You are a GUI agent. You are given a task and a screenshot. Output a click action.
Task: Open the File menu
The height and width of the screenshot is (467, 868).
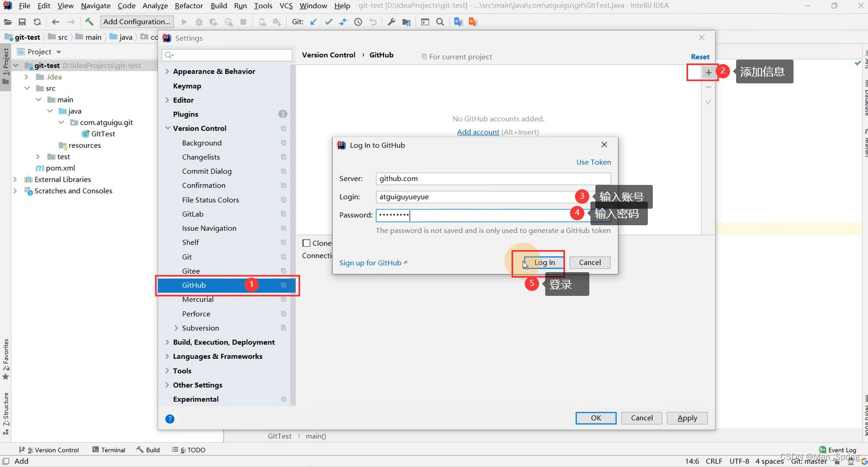pyautogui.click(x=24, y=6)
